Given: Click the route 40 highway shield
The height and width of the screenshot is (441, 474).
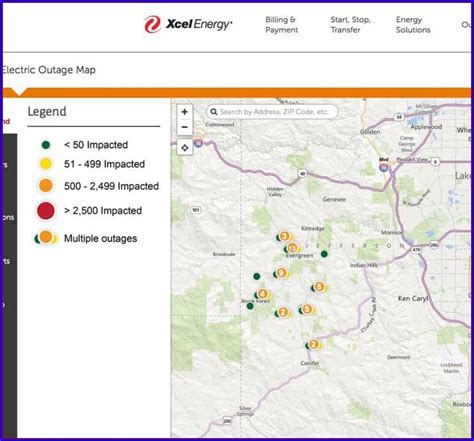Looking at the screenshot, I should click(x=302, y=173).
